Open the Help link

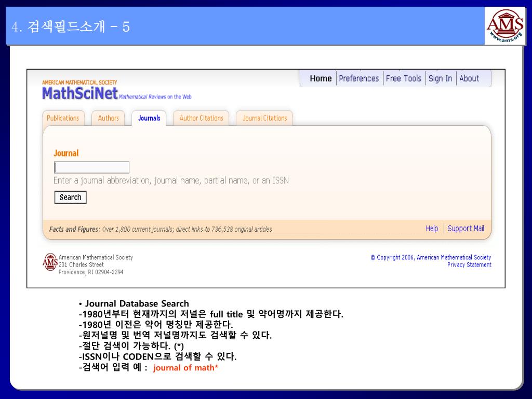[x=432, y=229]
